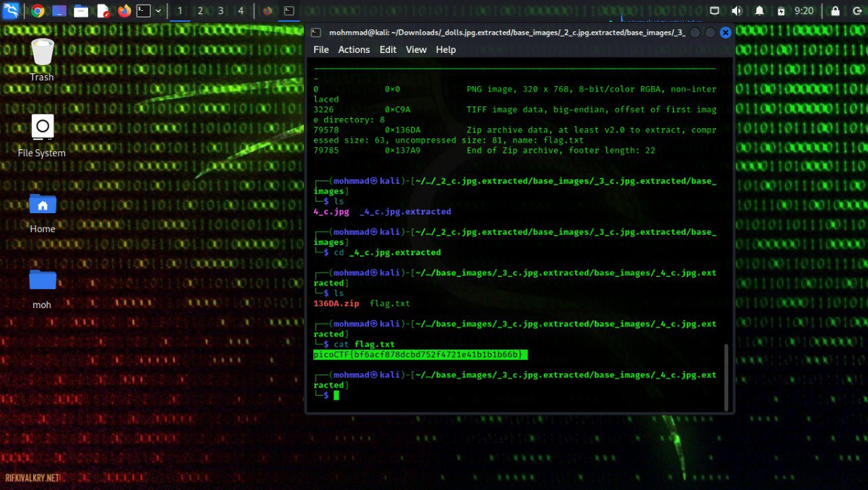Viewport: 868px width, 490px height.
Task: Open the notifications bell icon
Action: [759, 11]
